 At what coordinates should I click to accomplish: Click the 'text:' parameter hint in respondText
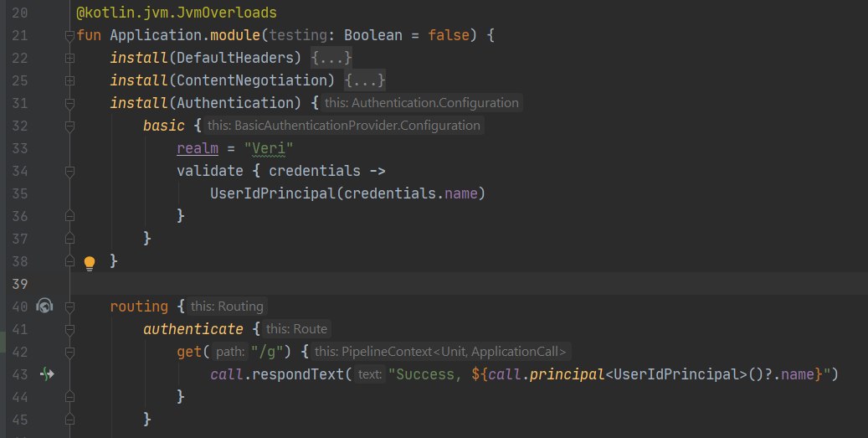point(370,374)
